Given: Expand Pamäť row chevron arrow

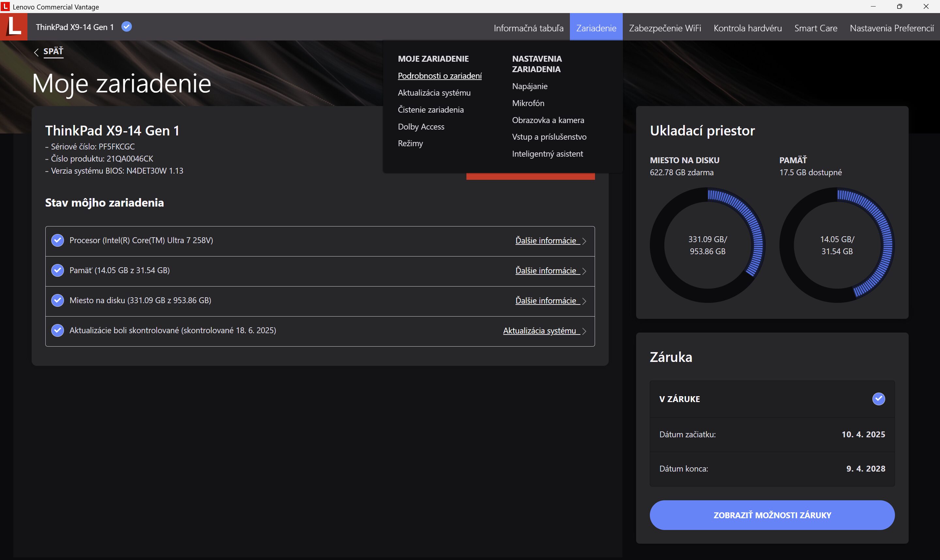Looking at the screenshot, I should click(x=584, y=271).
